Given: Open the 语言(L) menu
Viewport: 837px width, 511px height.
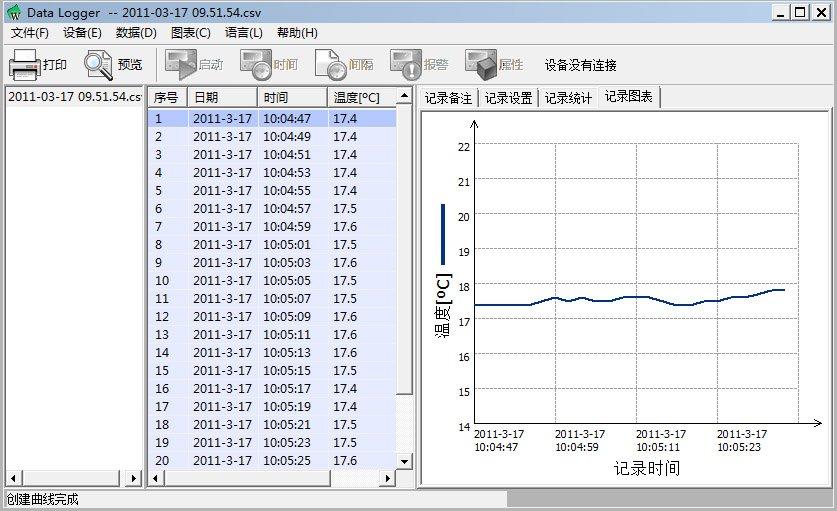Looking at the screenshot, I should pyautogui.click(x=243, y=33).
